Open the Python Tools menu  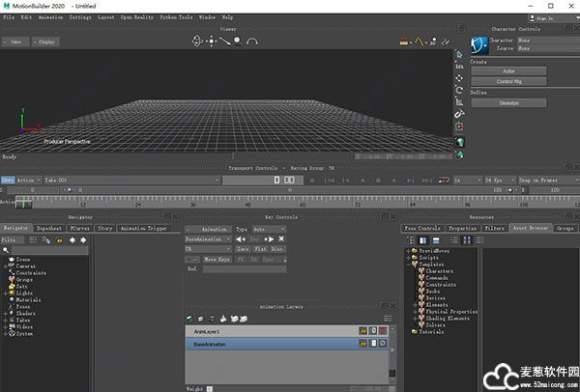175,17
